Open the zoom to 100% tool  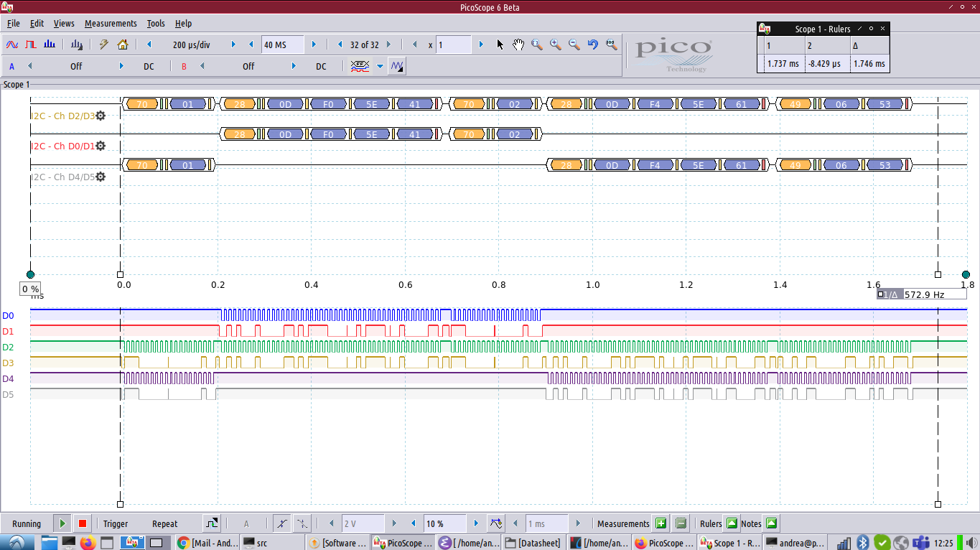coord(610,44)
